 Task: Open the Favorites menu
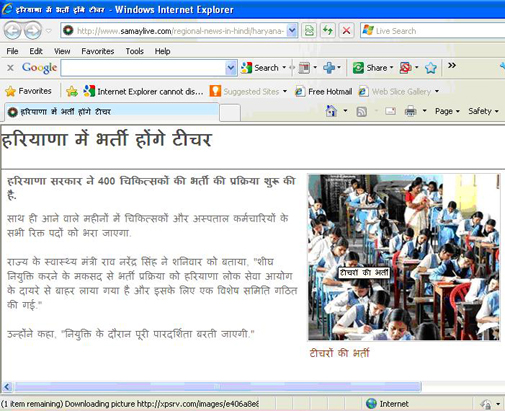(x=98, y=51)
